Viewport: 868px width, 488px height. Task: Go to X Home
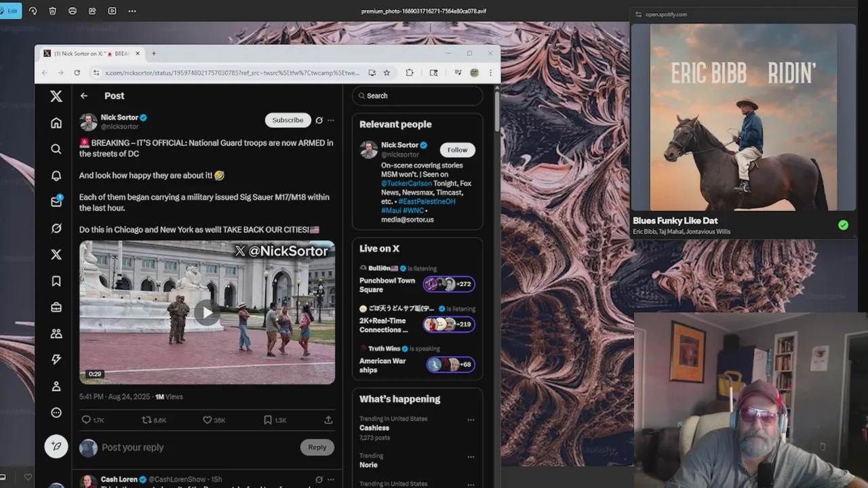coord(56,123)
